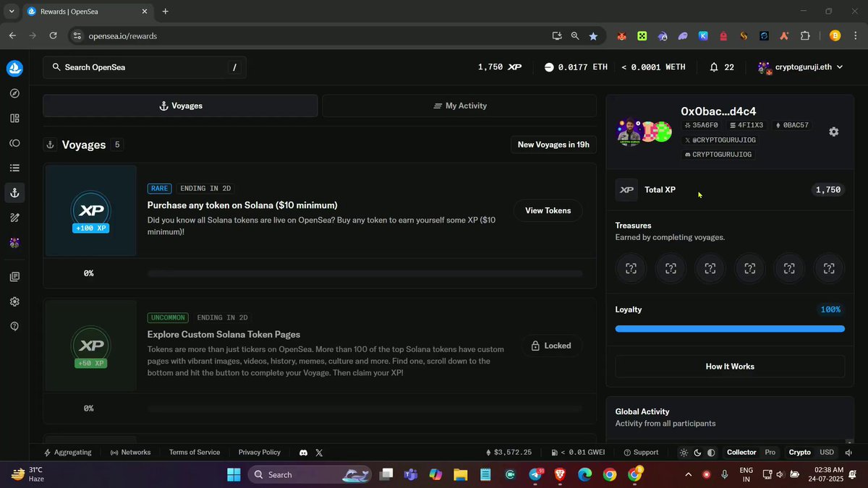Open the list activity icon in sidebar

(14, 168)
